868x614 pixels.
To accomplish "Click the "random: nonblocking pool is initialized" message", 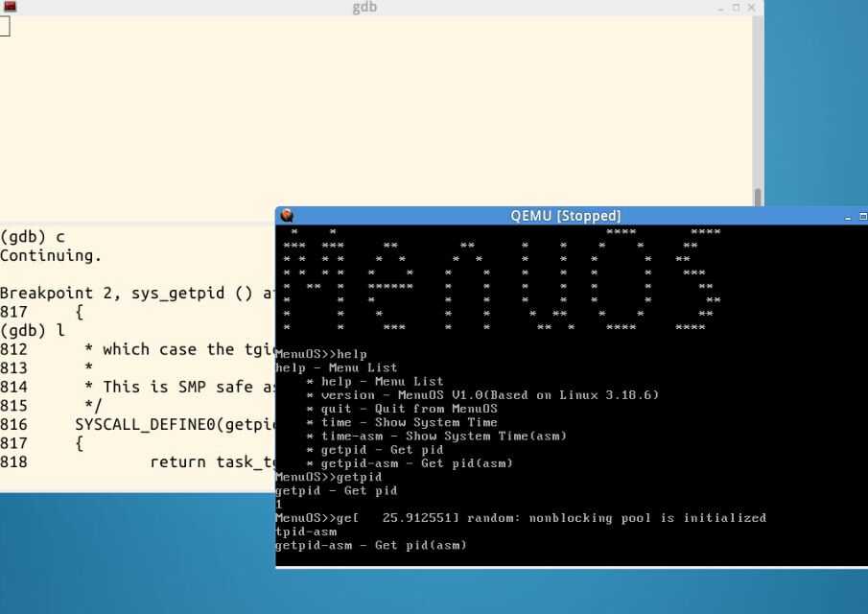I will pos(617,518).
